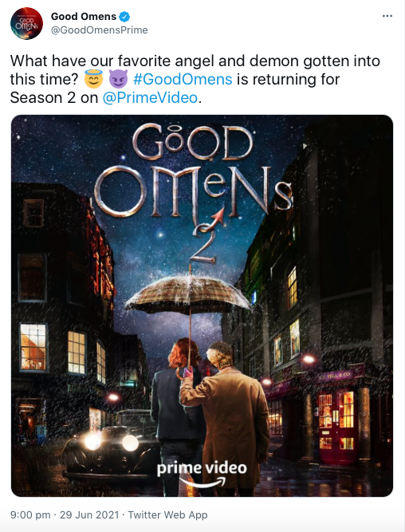Click the prime video logo on poster
The width and height of the screenshot is (405, 532).
click(x=202, y=473)
